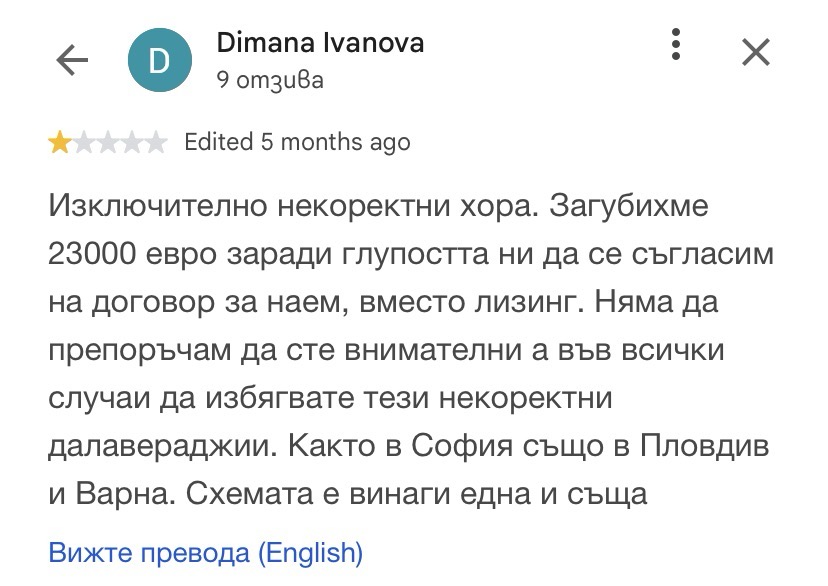Click review line starting 'Изключително некоректни хора'
828x586 pixels.
(378, 205)
